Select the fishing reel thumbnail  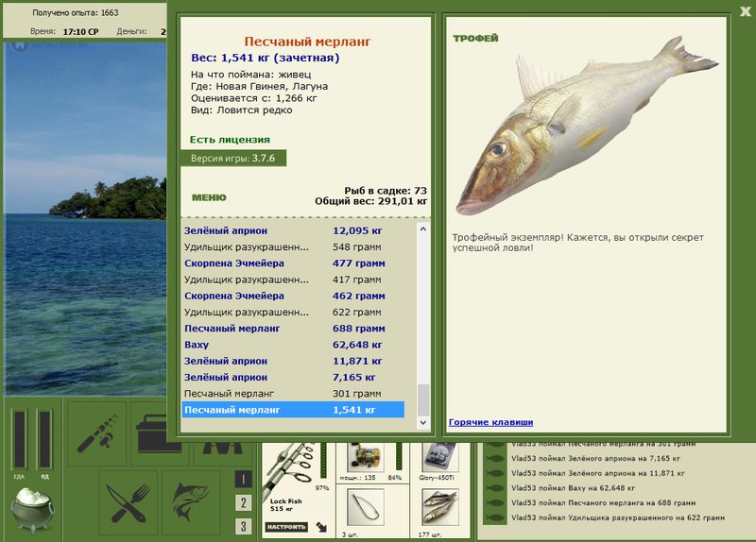366,458
